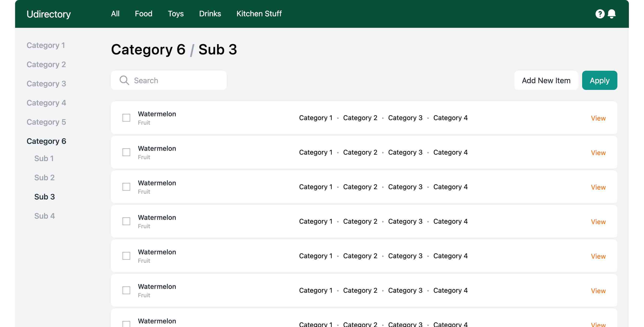Click Watermelon name in the third row
The image size is (644, 327).
point(157,183)
